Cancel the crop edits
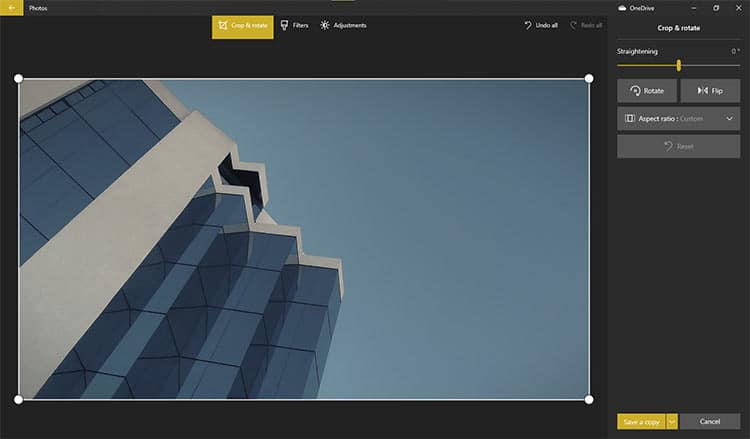The width and height of the screenshot is (750, 439). coord(710,421)
